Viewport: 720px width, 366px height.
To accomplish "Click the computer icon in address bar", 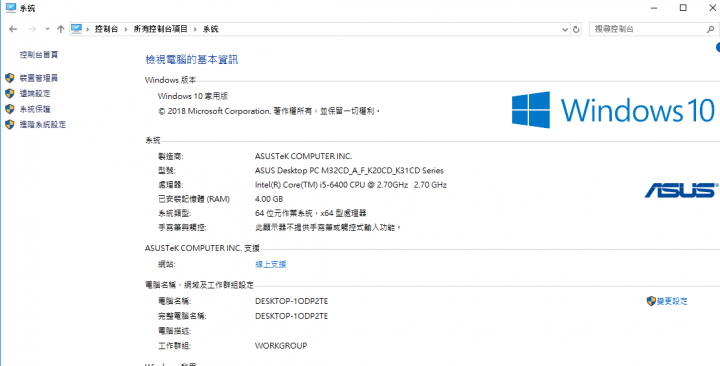I will tap(76, 29).
